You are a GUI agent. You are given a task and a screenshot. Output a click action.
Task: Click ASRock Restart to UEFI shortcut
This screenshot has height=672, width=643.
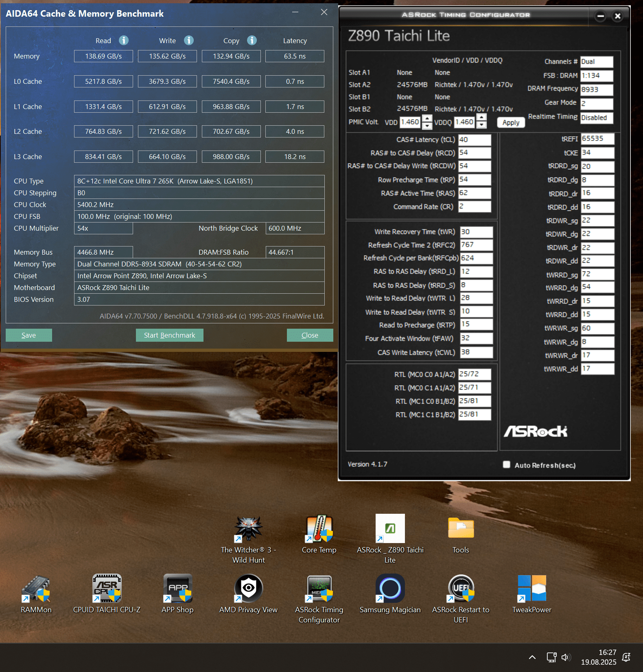[461, 599]
